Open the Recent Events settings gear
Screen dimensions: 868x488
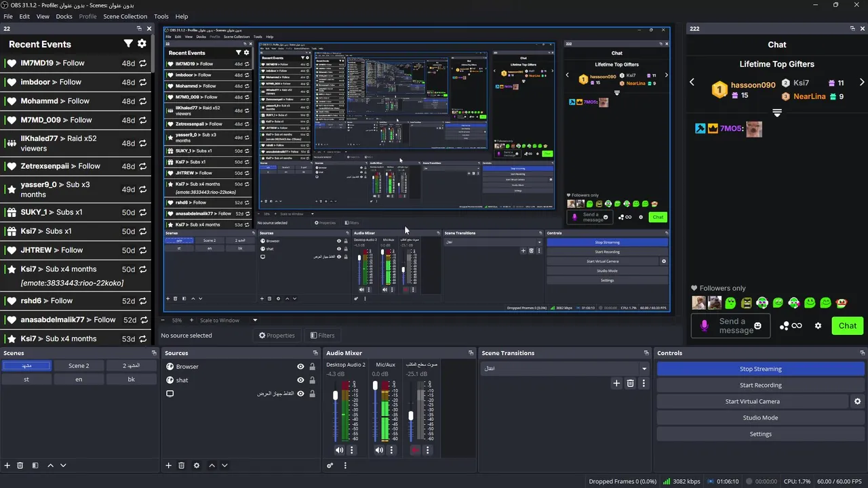pyautogui.click(x=142, y=43)
